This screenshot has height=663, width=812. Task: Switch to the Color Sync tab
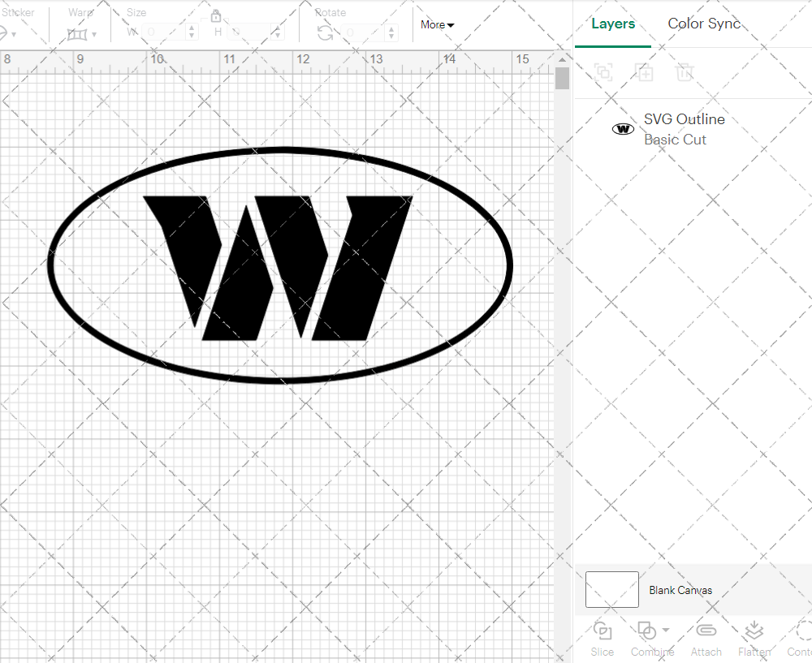pyautogui.click(x=704, y=24)
